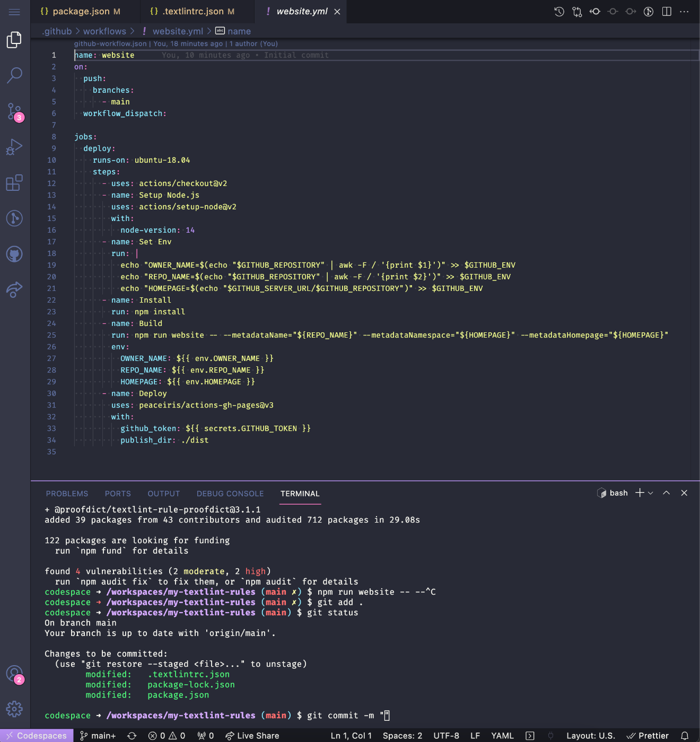
Task: Click forwarded ports indicator showing 0
Action: pyautogui.click(x=206, y=736)
